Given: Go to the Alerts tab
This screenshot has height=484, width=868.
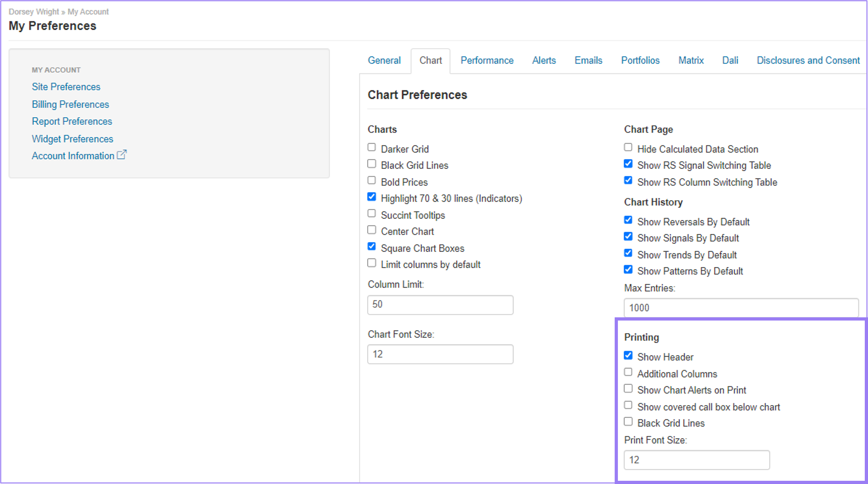Looking at the screenshot, I should 544,60.
